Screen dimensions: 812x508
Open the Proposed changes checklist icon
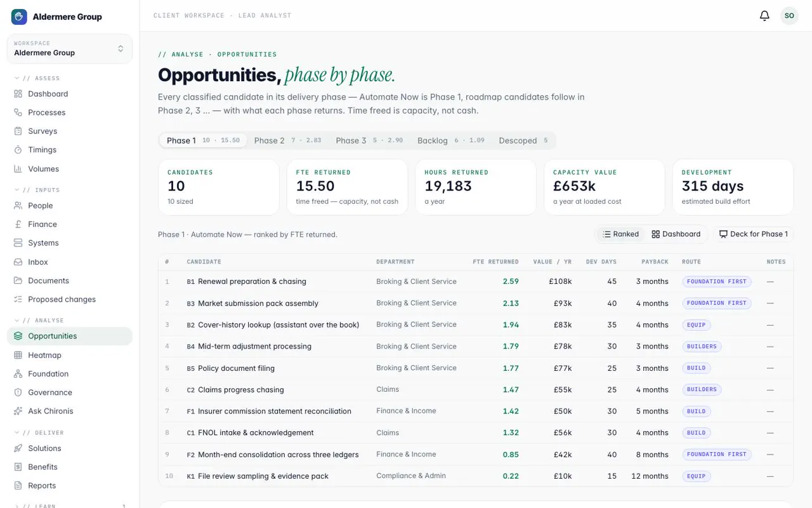tap(18, 299)
